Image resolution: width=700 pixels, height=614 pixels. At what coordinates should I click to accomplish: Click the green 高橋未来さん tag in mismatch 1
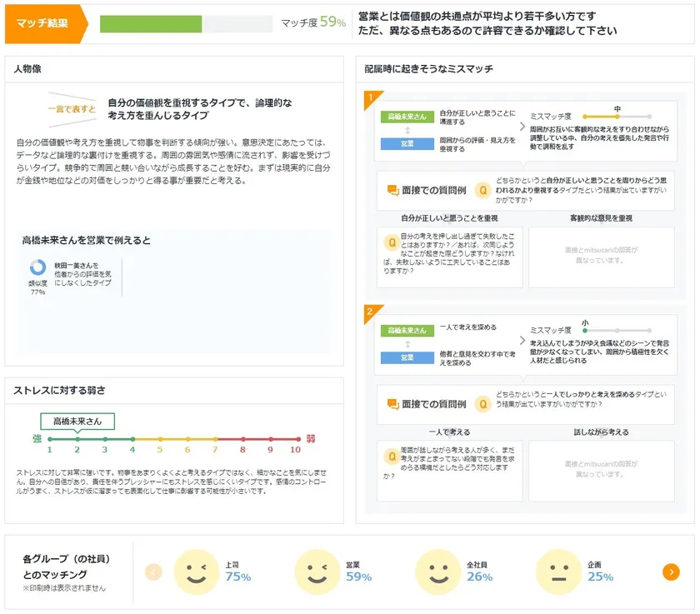(x=407, y=117)
